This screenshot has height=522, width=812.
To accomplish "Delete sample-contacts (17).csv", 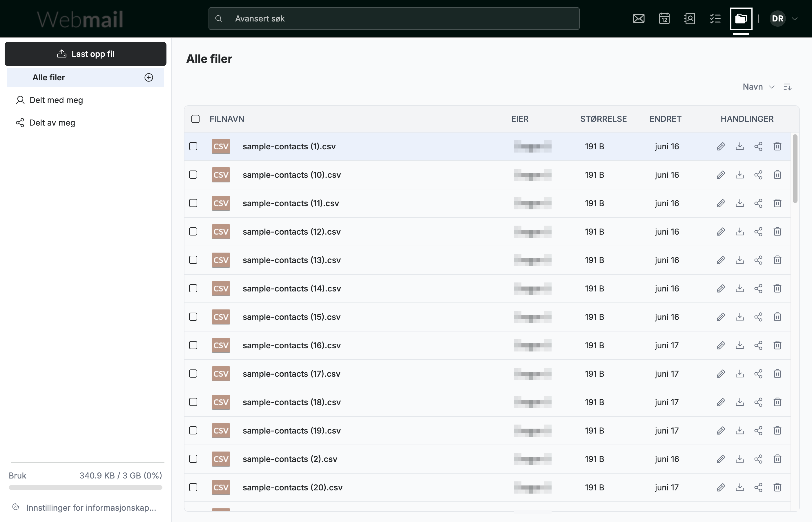I will coord(777,374).
